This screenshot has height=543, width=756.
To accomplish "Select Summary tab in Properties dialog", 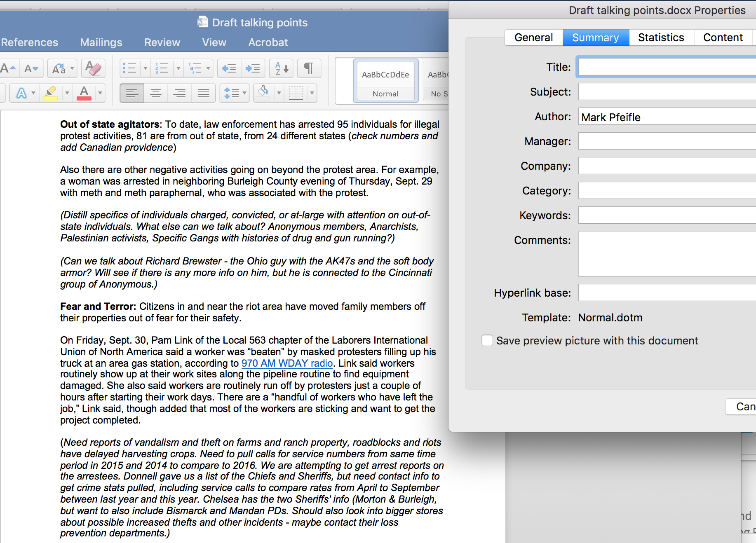I will click(x=596, y=37).
